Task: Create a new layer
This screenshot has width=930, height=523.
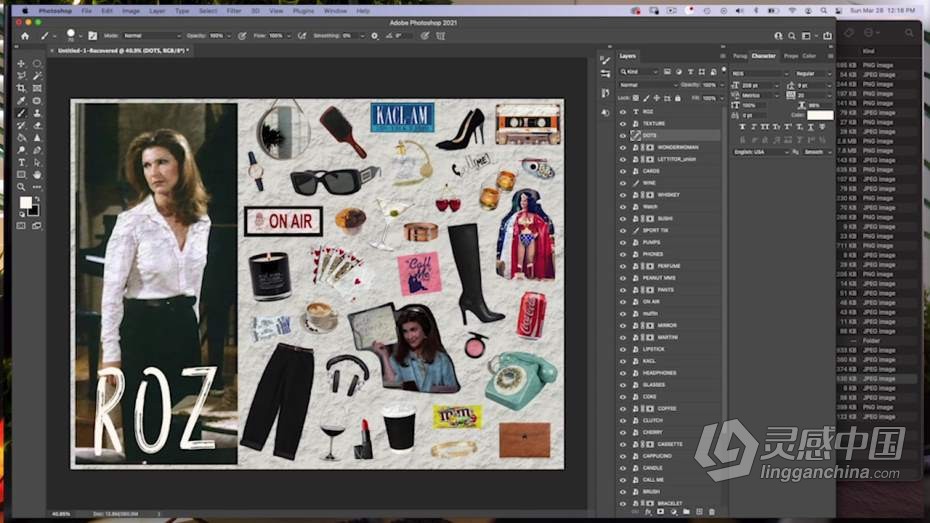Action: [699, 512]
